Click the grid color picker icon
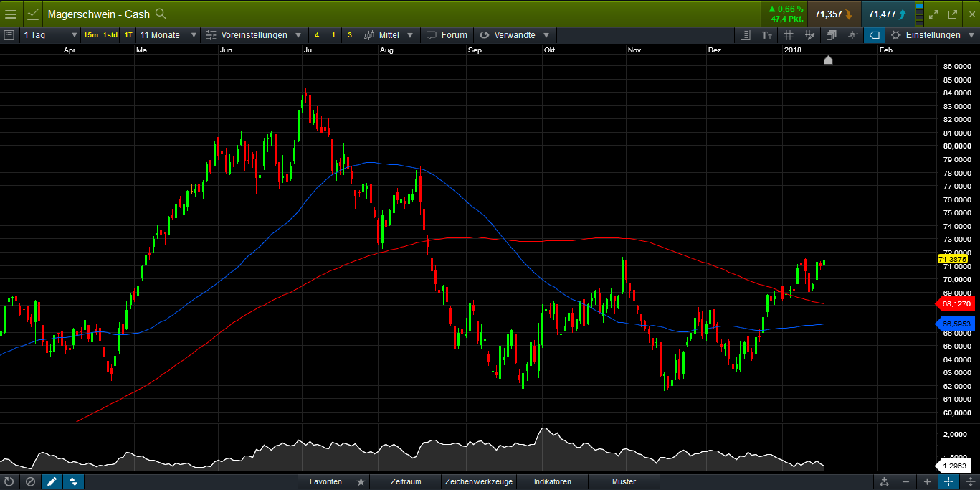Image resolution: width=980 pixels, height=490 pixels. pyautogui.click(x=810, y=35)
